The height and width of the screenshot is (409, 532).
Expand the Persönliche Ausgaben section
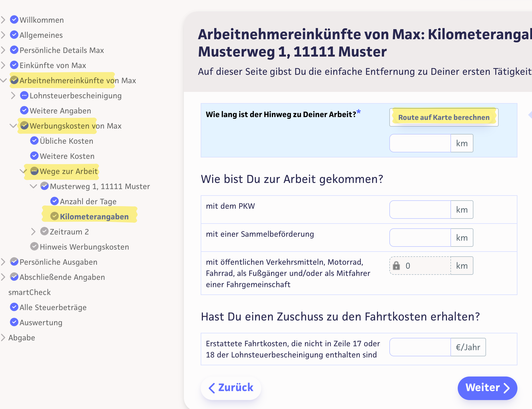(3, 262)
